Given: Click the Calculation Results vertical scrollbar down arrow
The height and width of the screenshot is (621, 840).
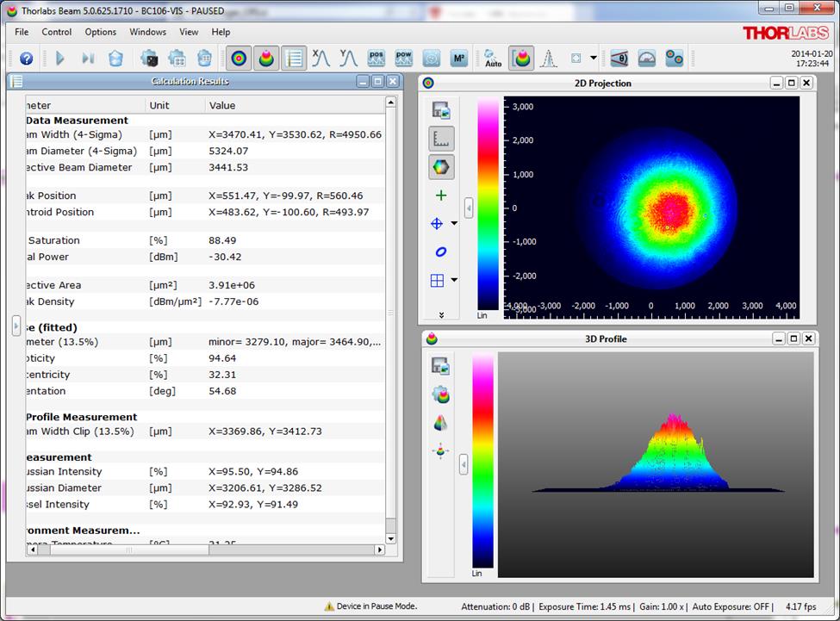Looking at the screenshot, I should 390,538.
